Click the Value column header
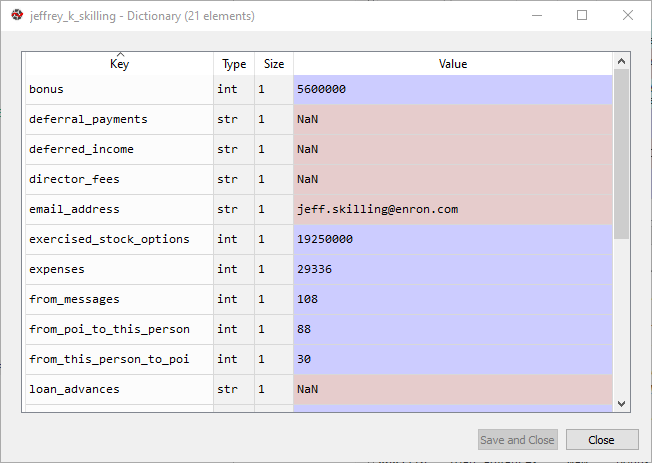This screenshot has height=463, width=652. (x=452, y=64)
